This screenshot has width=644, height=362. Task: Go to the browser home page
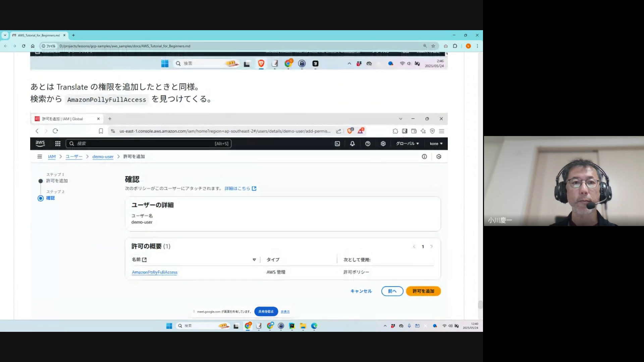pyautogui.click(x=33, y=46)
